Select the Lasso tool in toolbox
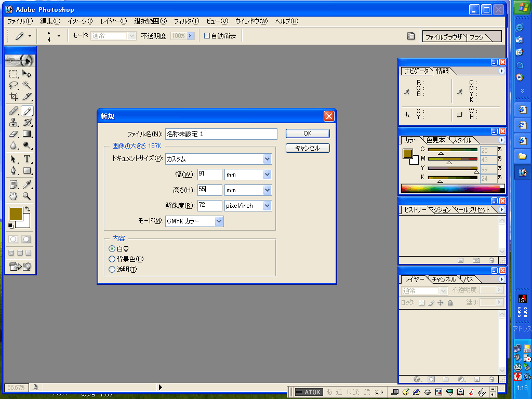 (x=14, y=85)
